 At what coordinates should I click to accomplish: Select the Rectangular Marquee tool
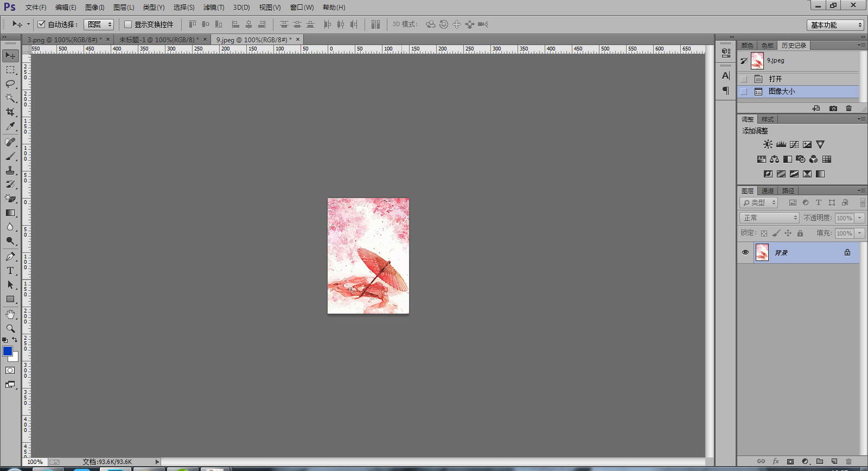(x=10, y=70)
